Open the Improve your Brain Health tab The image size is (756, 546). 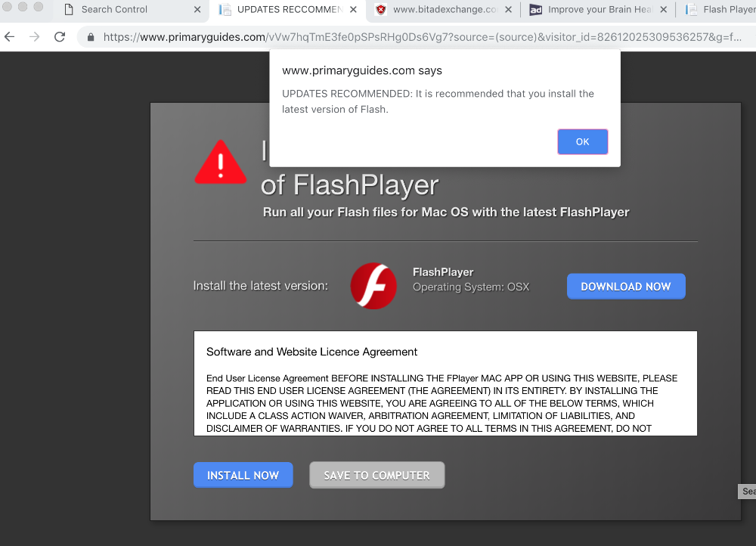click(597, 10)
